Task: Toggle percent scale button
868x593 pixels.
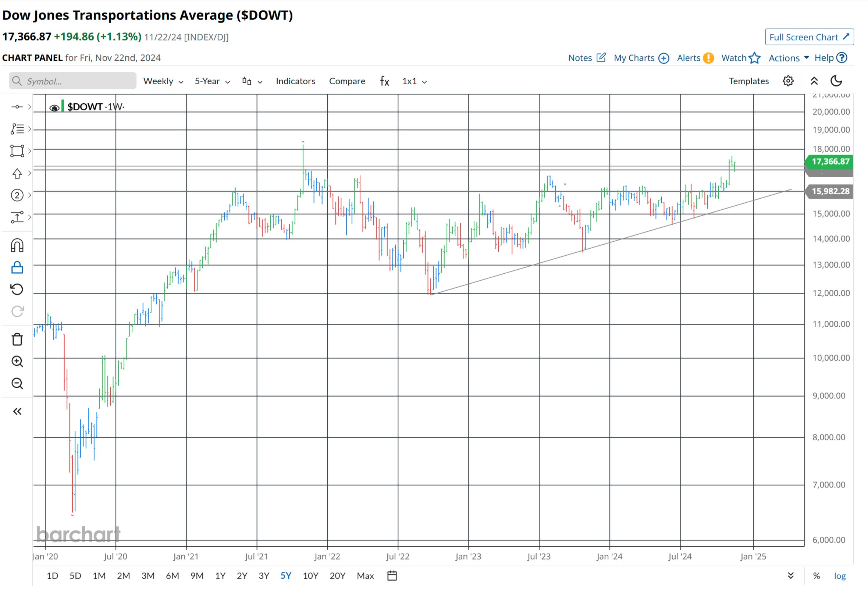Action: coord(817,576)
